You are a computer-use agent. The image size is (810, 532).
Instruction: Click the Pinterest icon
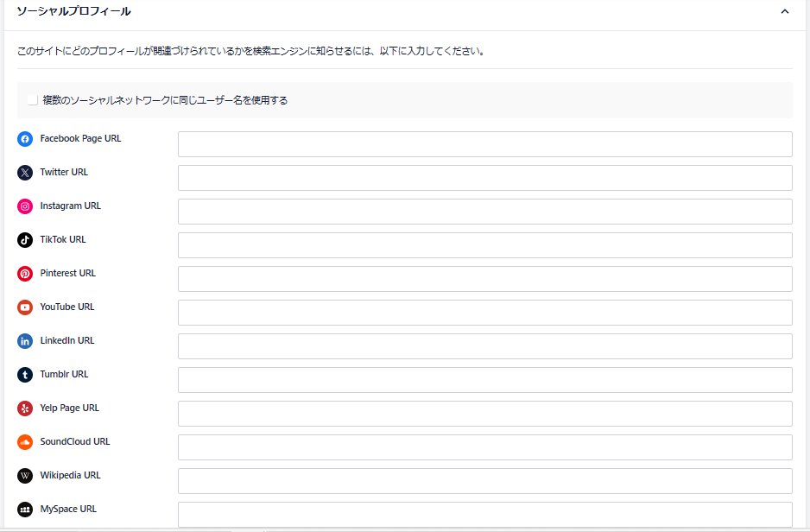tap(25, 274)
